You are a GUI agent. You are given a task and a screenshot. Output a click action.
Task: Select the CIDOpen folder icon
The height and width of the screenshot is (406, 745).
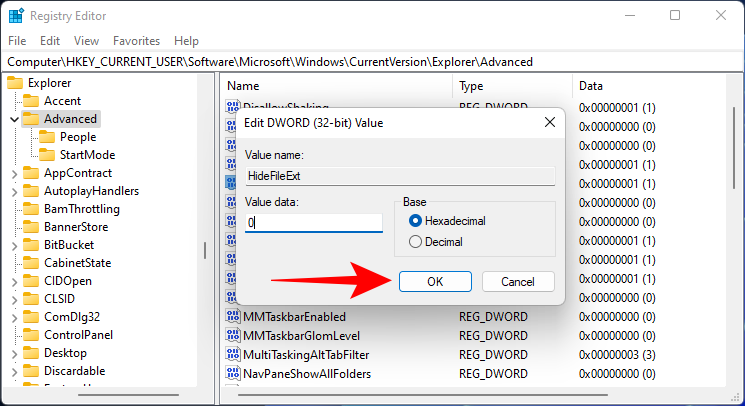(x=31, y=282)
